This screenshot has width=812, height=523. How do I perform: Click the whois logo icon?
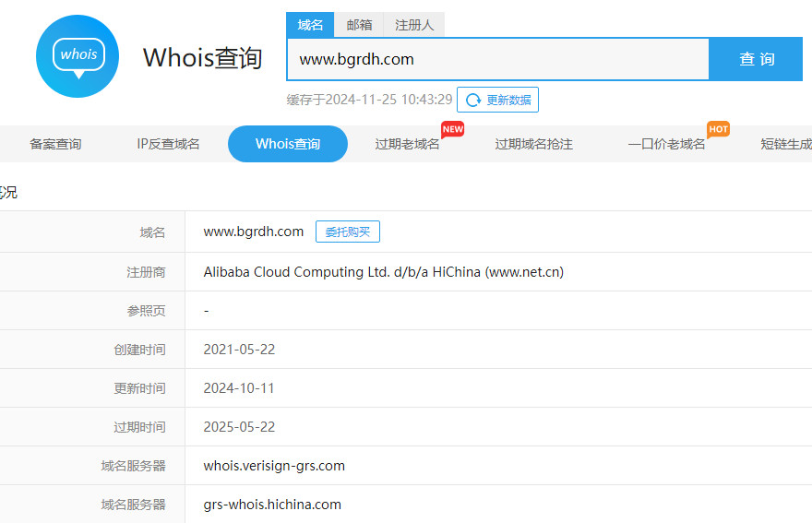pos(78,56)
